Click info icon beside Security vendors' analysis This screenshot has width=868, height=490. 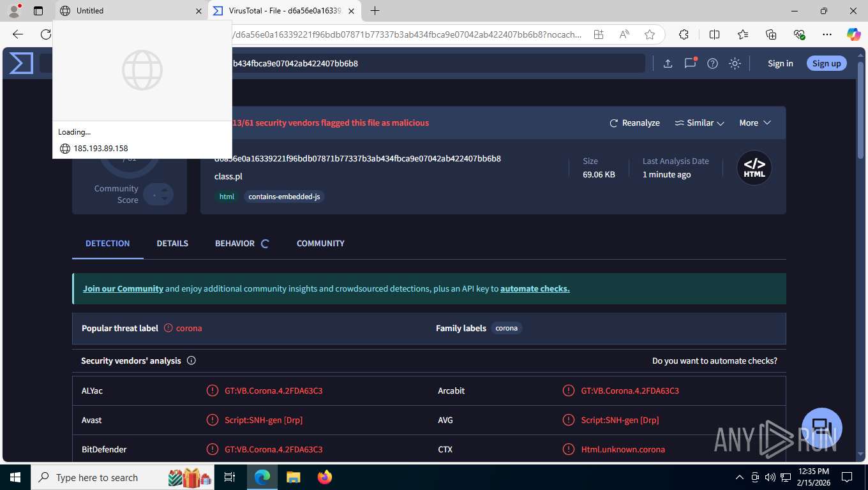(x=191, y=360)
